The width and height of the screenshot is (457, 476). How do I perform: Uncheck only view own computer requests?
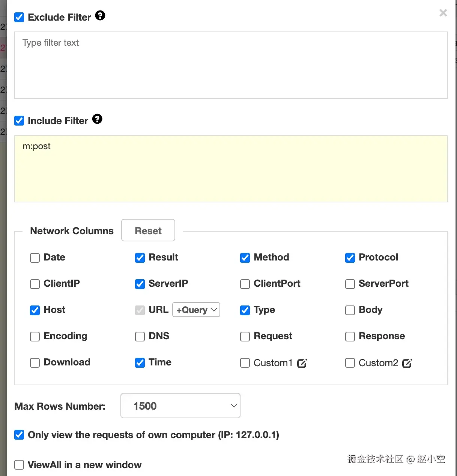point(19,435)
